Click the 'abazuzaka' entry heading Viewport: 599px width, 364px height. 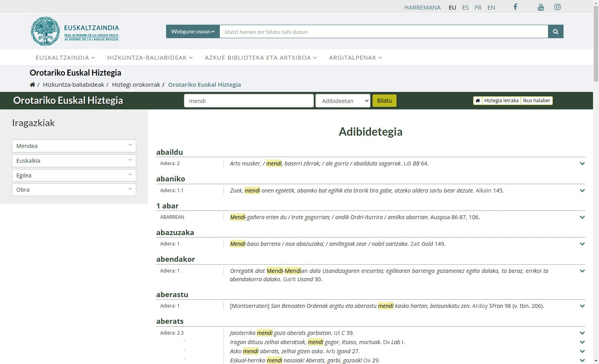pyautogui.click(x=175, y=232)
